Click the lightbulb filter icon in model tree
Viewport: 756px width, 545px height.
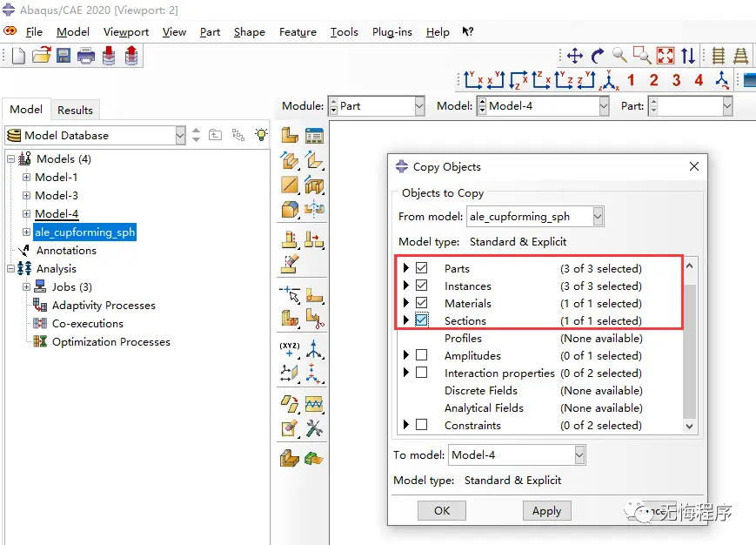[261, 135]
